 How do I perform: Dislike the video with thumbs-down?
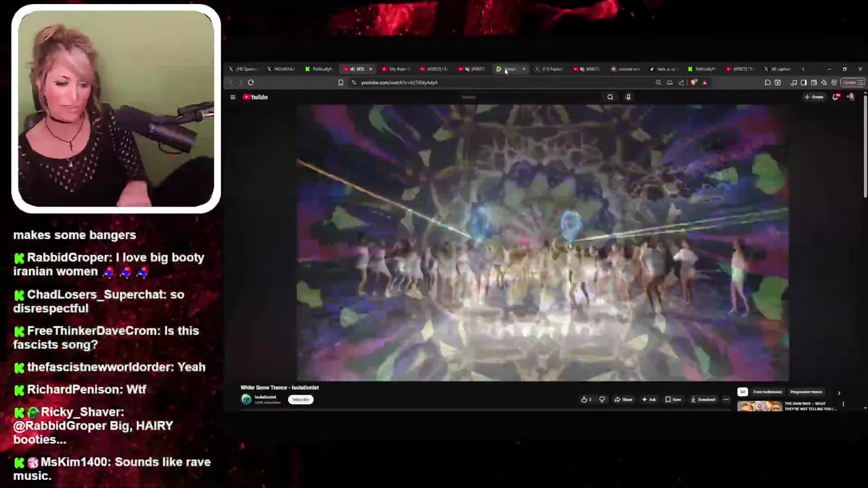[x=601, y=399]
